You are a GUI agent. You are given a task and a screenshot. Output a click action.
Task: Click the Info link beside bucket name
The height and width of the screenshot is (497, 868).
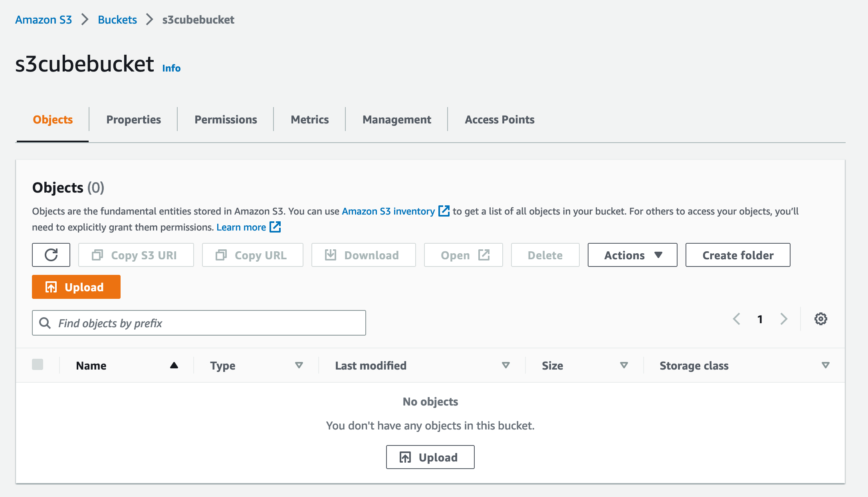click(171, 68)
